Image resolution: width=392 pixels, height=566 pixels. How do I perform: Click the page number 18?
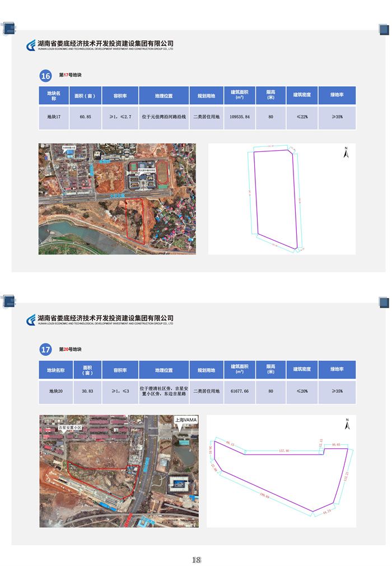point(196,560)
